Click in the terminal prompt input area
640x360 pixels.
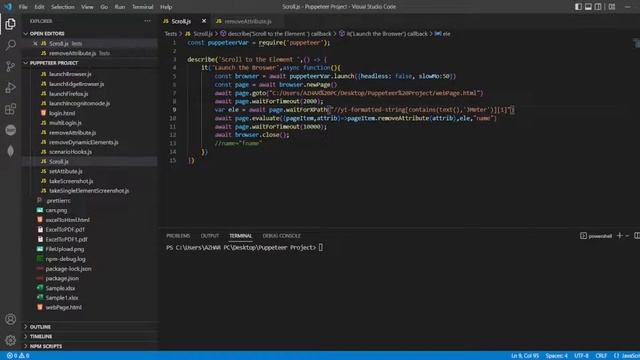coord(321,248)
